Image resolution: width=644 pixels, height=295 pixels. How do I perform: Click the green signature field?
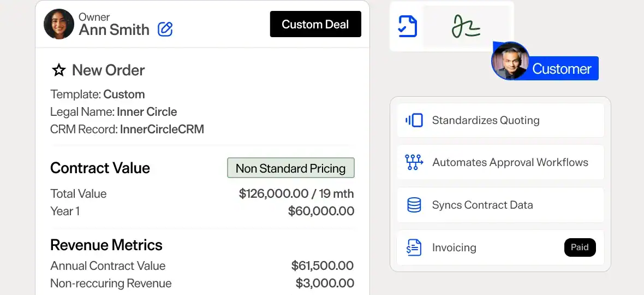point(466,26)
